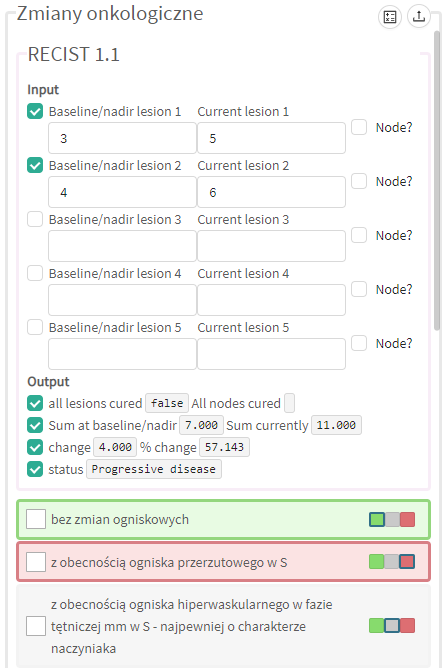Click the Progressive disease status output
The width and height of the screenshot is (446, 668).
coord(154,469)
